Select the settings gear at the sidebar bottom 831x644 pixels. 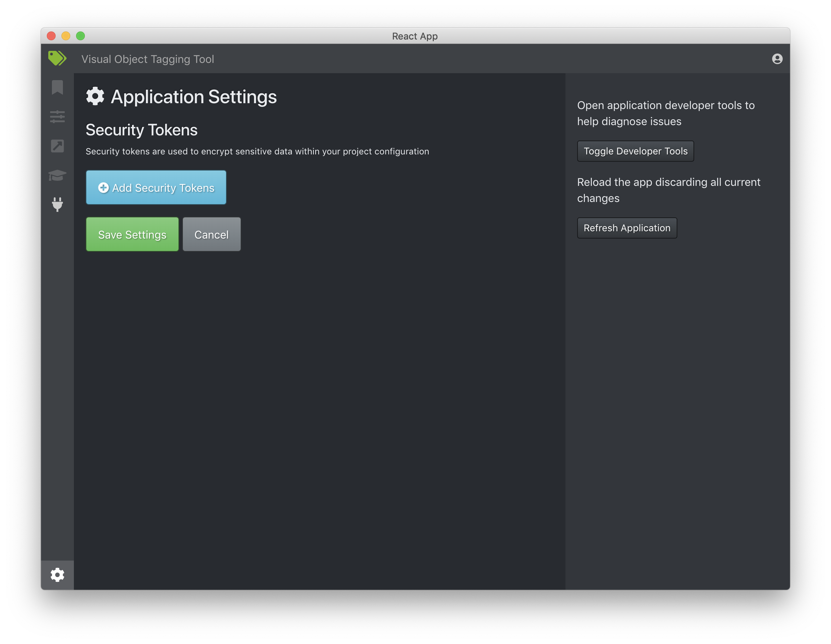(57, 575)
